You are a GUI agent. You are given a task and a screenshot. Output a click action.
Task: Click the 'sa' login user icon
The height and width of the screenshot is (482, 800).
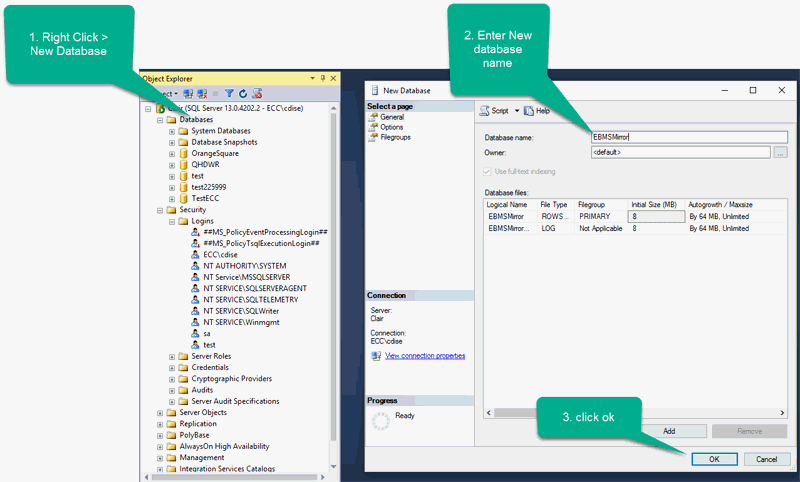pyautogui.click(x=194, y=333)
